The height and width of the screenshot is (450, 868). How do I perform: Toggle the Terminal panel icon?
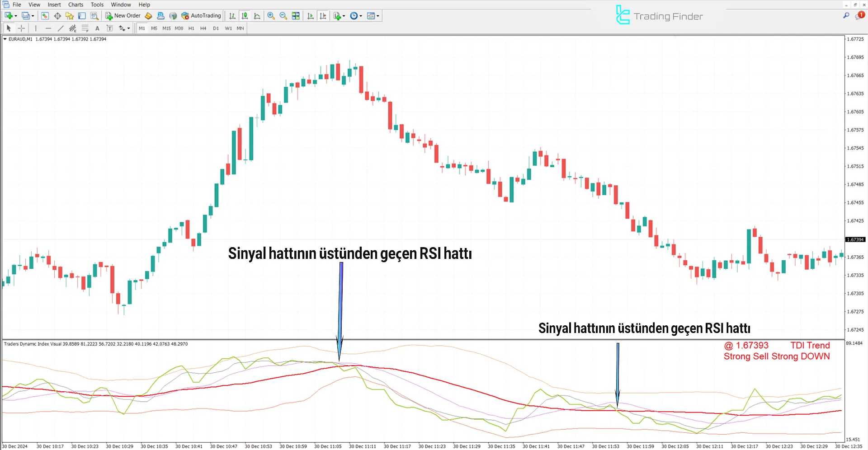[82, 16]
